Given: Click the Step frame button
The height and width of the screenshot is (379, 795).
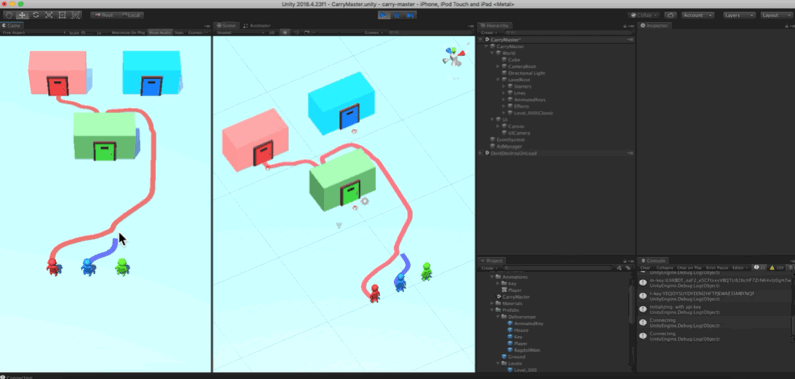Looking at the screenshot, I should [x=410, y=15].
